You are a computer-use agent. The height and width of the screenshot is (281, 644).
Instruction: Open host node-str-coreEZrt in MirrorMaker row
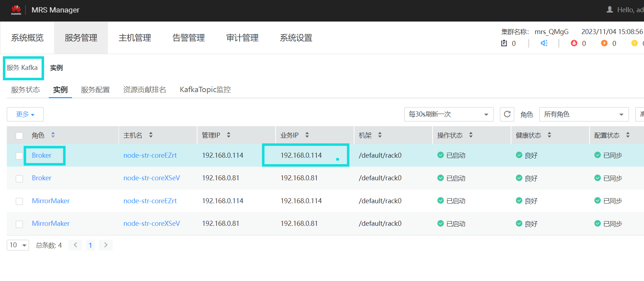[150, 201]
